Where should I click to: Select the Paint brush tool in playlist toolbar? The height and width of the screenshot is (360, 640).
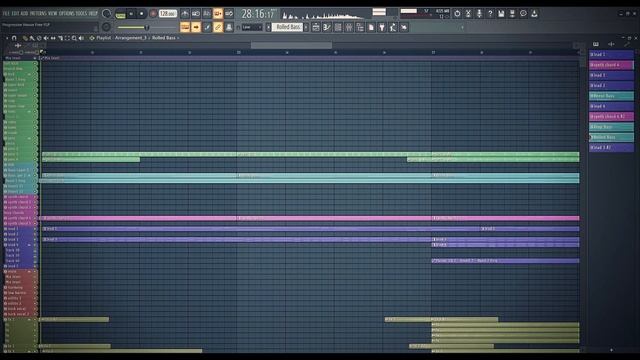click(x=32, y=38)
